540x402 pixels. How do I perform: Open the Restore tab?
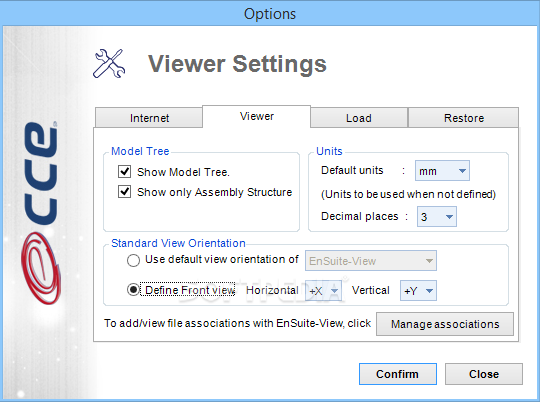pyautogui.click(x=464, y=118)
